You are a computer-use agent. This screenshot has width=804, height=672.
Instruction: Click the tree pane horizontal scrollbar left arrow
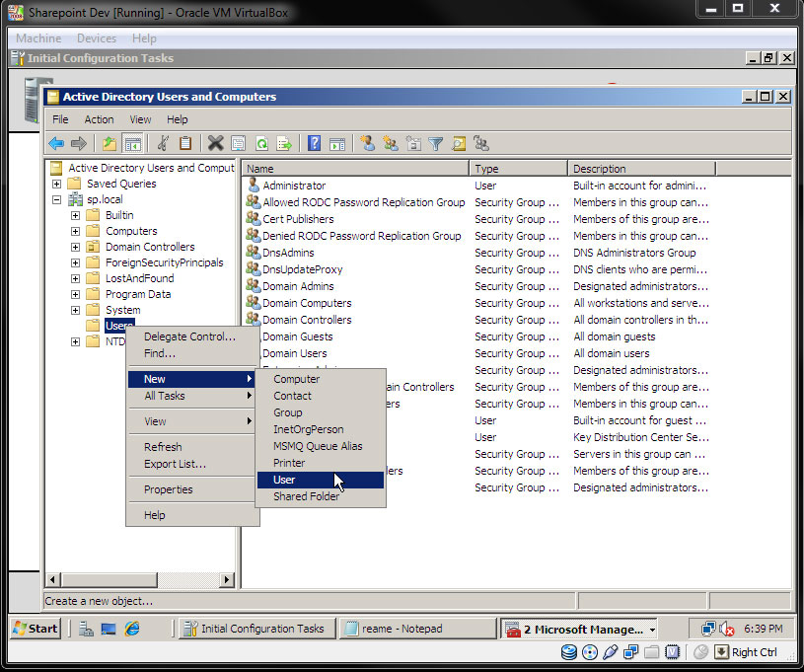point(52,579)
